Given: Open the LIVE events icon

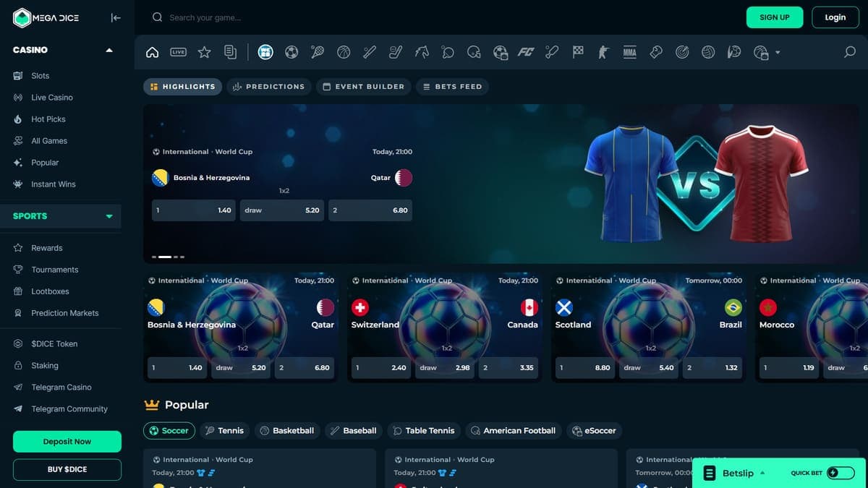Looking at the screenshot, I should (x=178, y=52).
